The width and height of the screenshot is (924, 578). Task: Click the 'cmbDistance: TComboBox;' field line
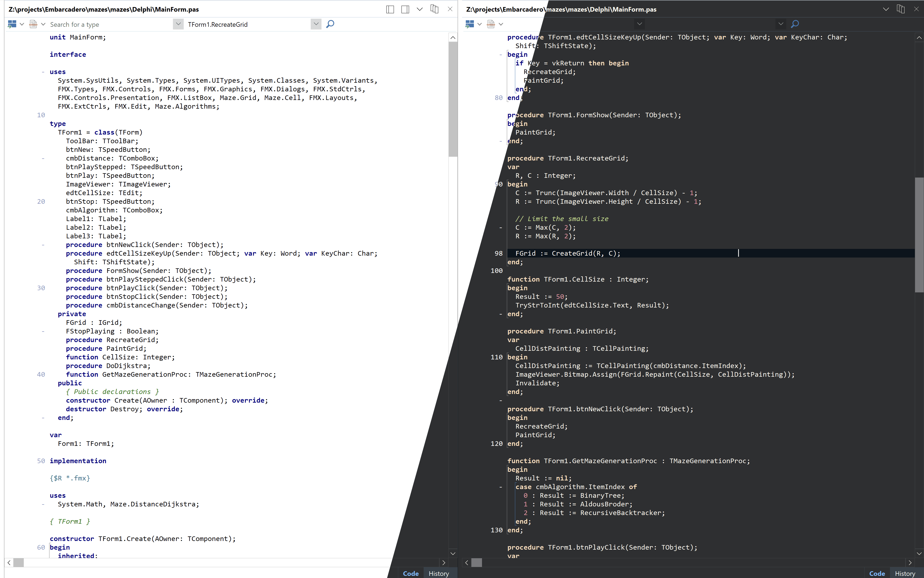click(112, 158)
